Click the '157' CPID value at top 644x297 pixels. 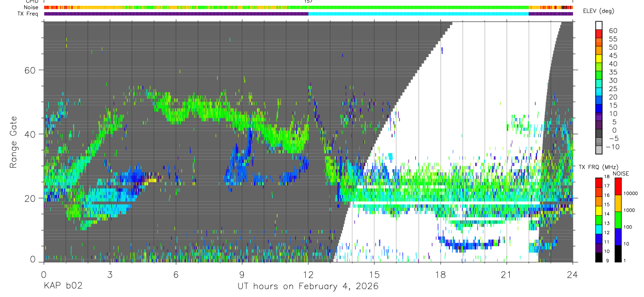pos(308,2)
